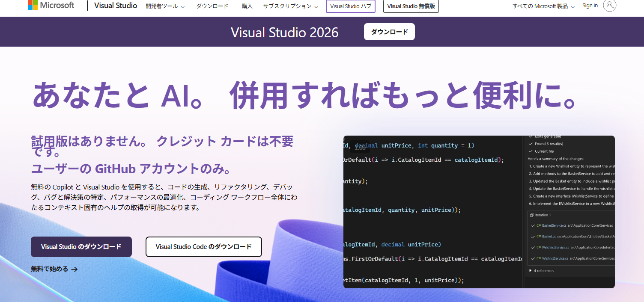
Task: Click the Visual Studio のダウンロード button
Action: click(81, 247)
